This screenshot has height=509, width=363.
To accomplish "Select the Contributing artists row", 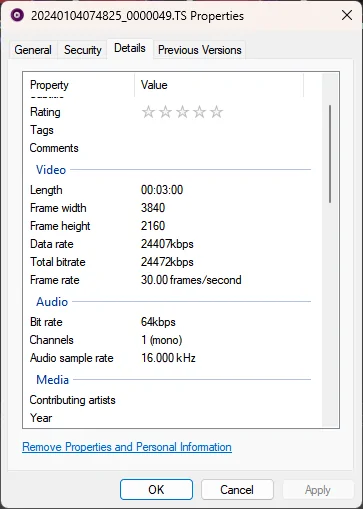I will coord(170,400).
